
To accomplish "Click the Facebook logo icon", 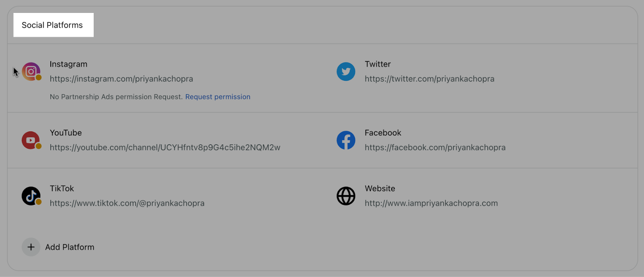I will pos(346,140).
